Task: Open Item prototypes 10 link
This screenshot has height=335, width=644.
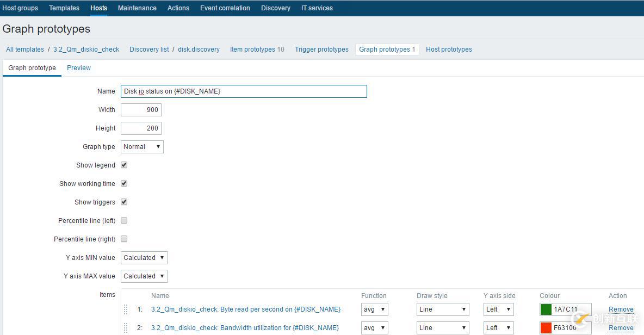Action: 257,49
